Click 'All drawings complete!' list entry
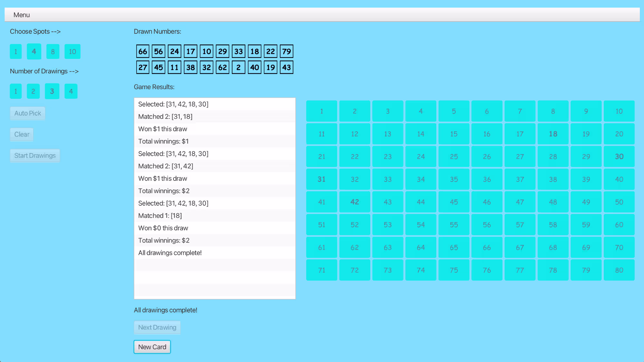This screenshot has width=644, height=362. point(170,253)
